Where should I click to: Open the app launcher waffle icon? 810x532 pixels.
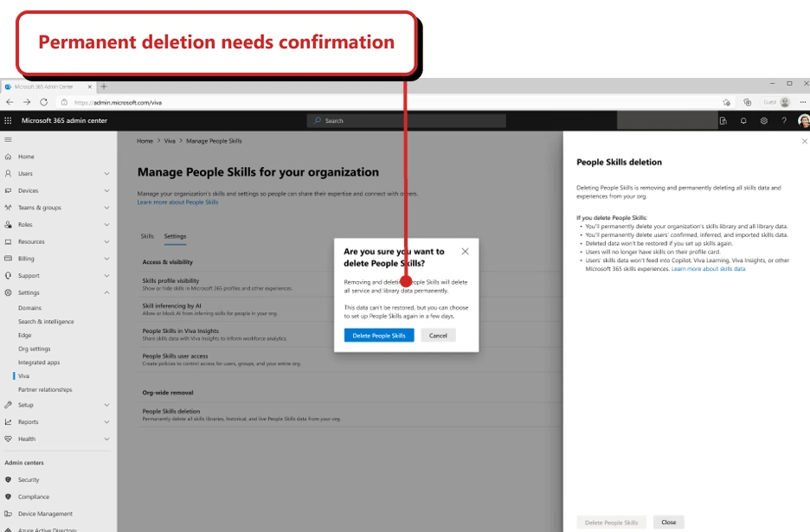pyautogui.click(x=8, y=120)
